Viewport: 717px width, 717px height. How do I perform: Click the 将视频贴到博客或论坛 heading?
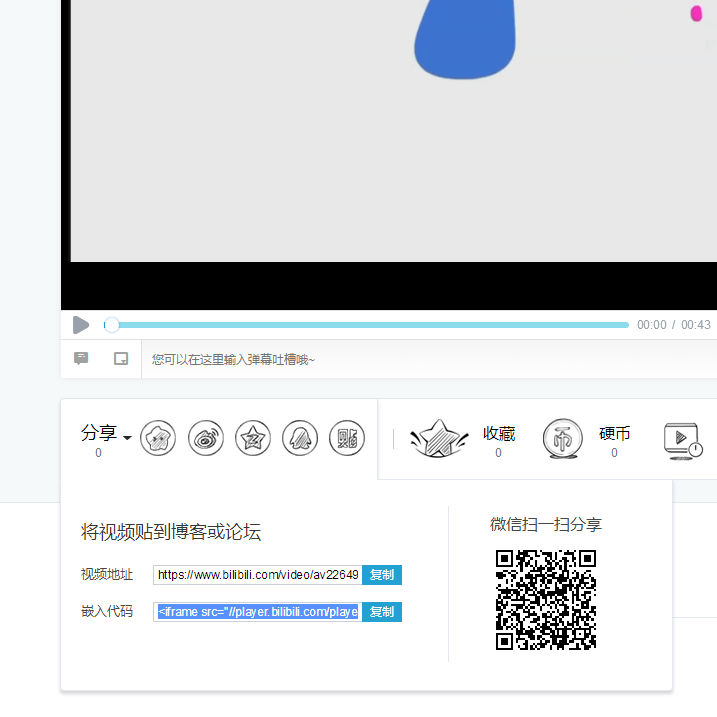click(171, 532)
